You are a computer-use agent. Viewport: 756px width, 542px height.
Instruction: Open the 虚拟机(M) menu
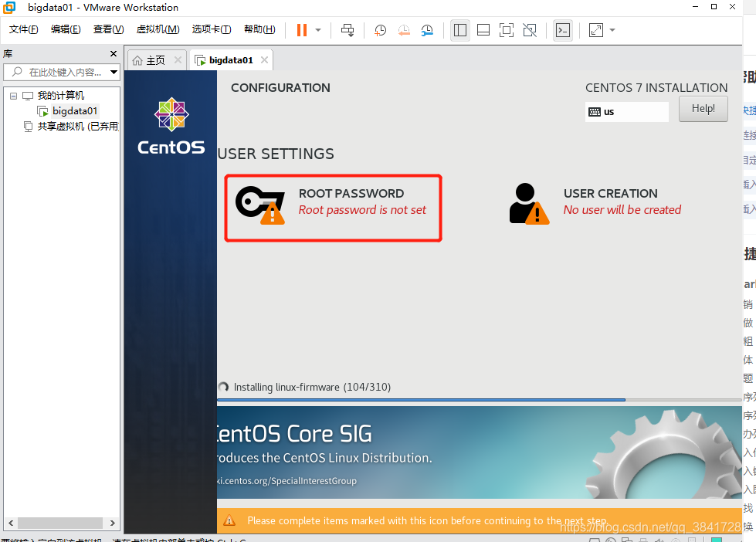point(158,29)
